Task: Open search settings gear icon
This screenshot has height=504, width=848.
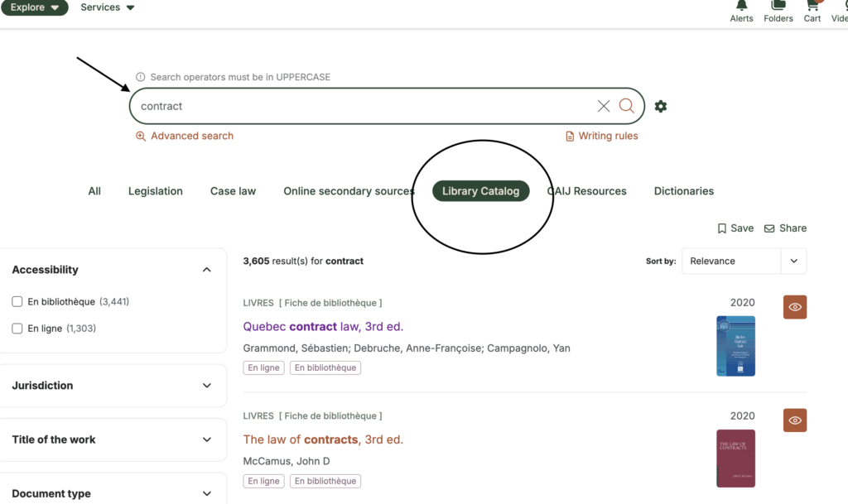Action: pyautogui.click(x=661, y=106)
